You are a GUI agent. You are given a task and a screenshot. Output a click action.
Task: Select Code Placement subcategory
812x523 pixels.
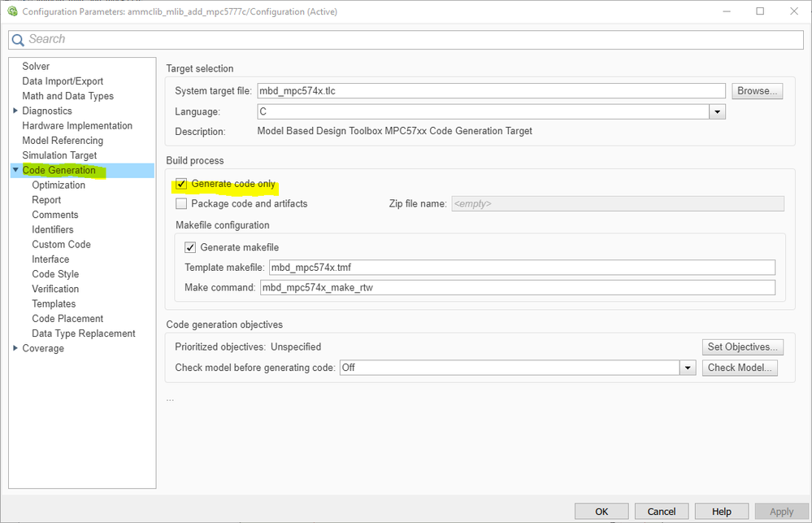pyautogui.click(x=67, y=319)
